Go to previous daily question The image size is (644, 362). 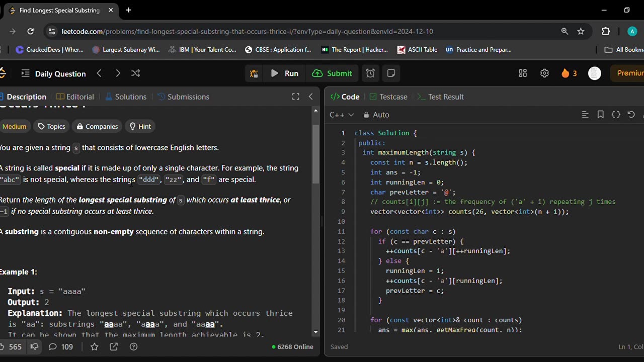pyautogui.click(x=99, y=73)
